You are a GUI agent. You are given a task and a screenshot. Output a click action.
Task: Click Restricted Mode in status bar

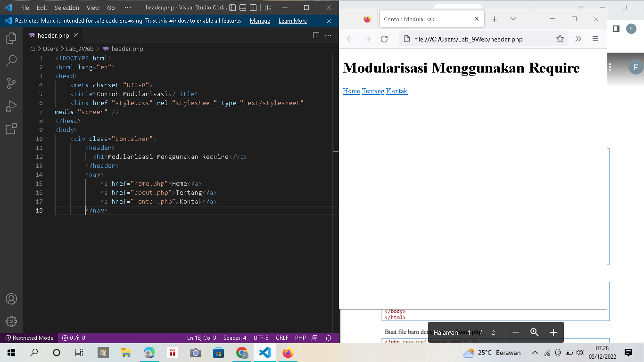click(x=29, y=338)
